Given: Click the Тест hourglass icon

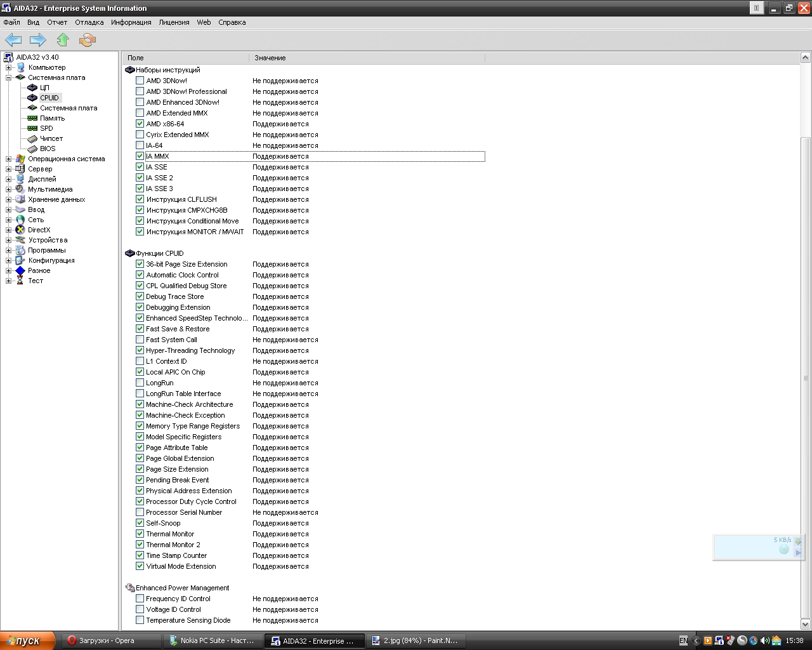Looking at the screenshot, I should [20, 281].
